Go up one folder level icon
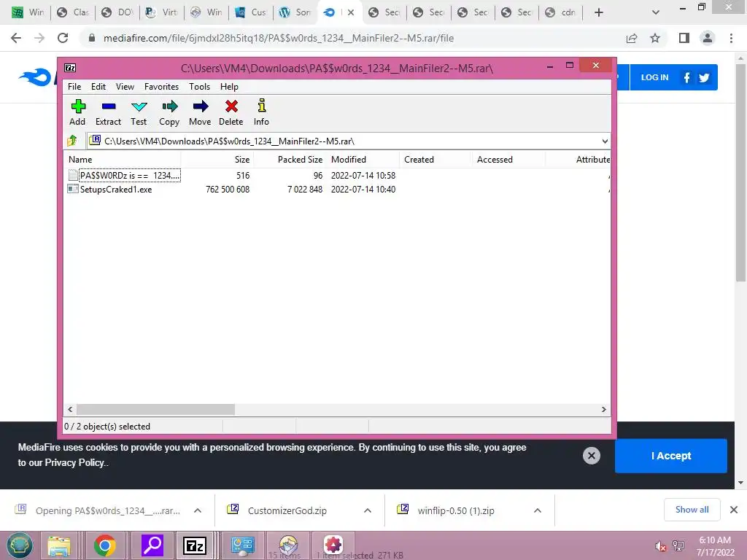 click(72, 141)
